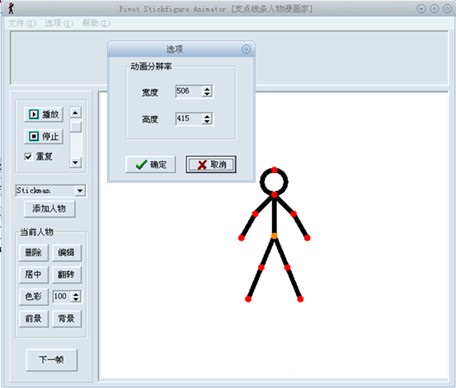Click the red handle at stickman's right knee
456x388 pixels.
click(x=287, y=267)
